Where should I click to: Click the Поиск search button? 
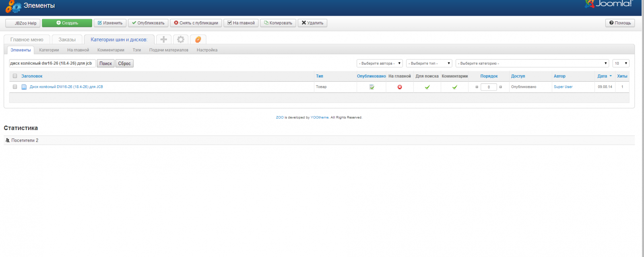[105, 64]
